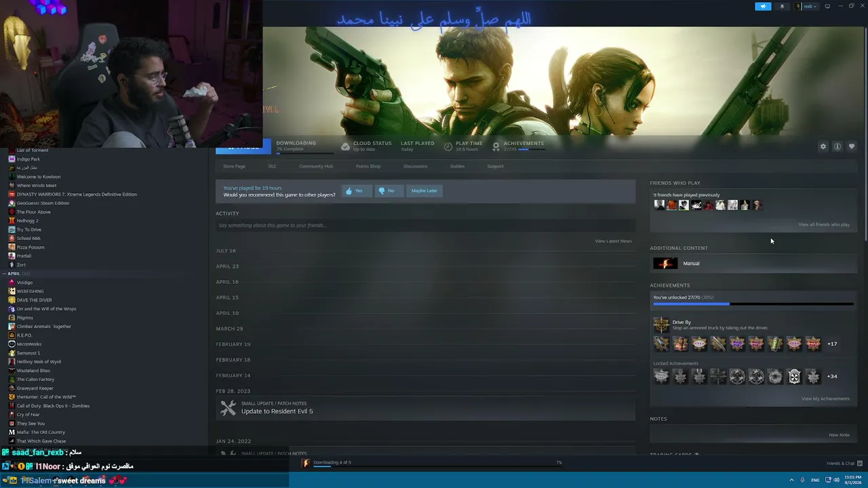This screenshot has width=868, height=488.
Task: Open the game info icon
Action: (837, 146)
